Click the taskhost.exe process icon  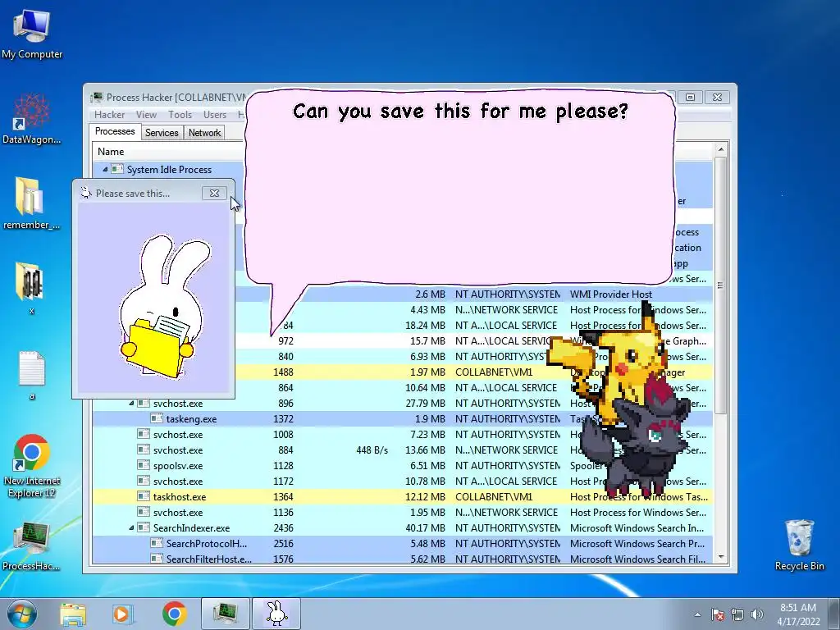[x=143, y=496]
